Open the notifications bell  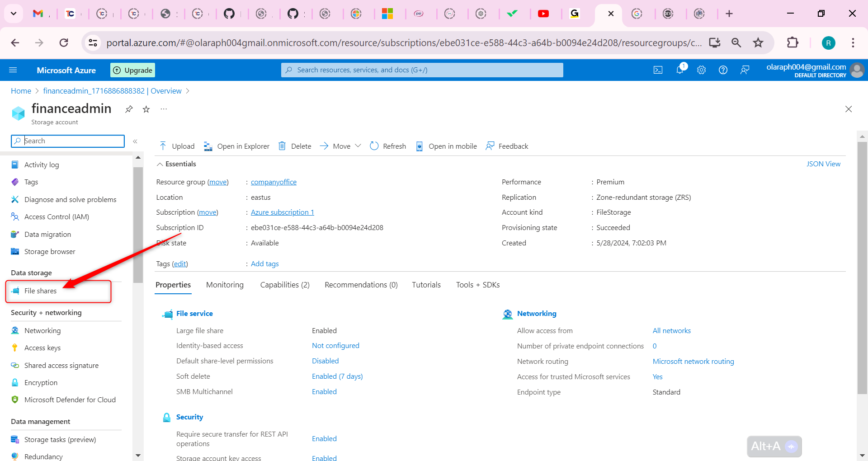tap(680, 69)
